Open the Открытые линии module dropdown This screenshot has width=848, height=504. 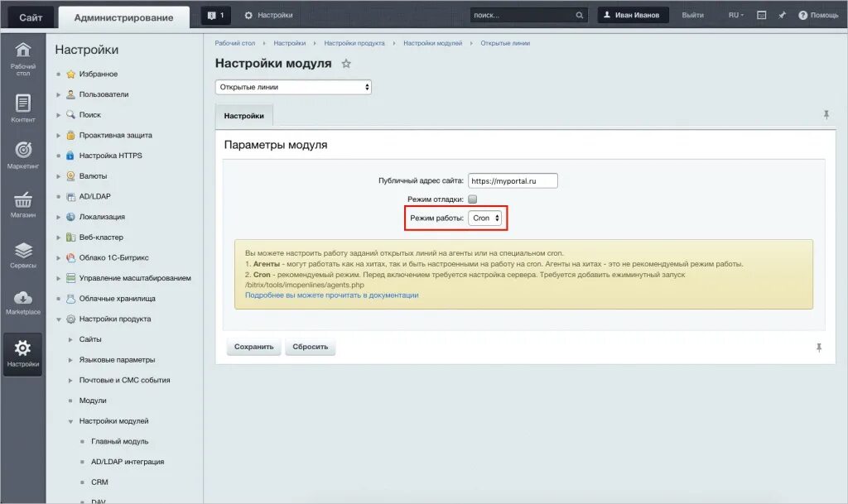(294, 87)
